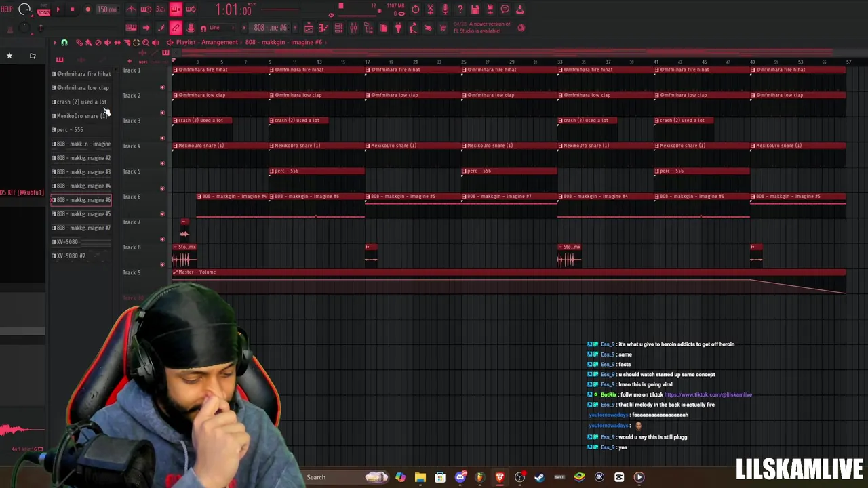Select the select tool in playlist toolbar
Screen dimensions: 868x488
coord(136,43)
